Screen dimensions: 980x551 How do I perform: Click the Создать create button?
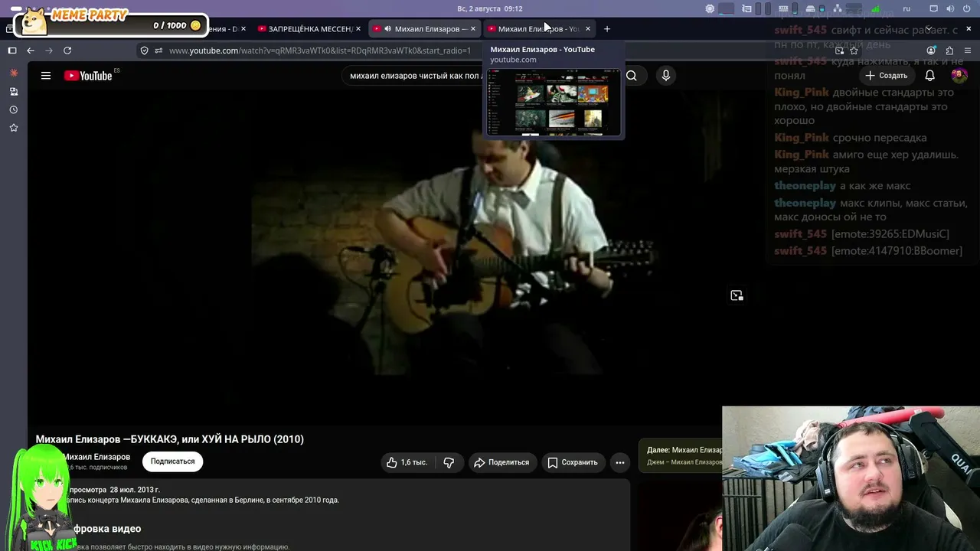pyautogui.click(x=887, y=76)
